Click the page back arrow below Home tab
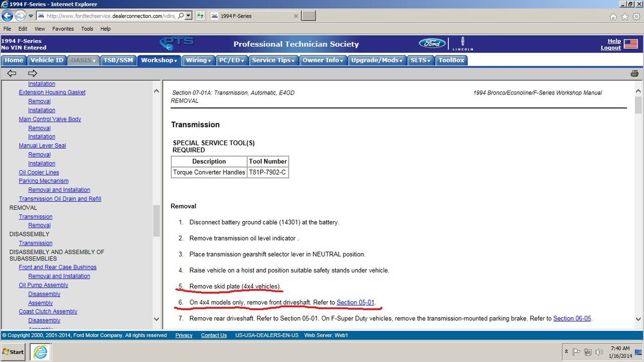This screenshot has width=644, height=362. [x=11, y=73]
